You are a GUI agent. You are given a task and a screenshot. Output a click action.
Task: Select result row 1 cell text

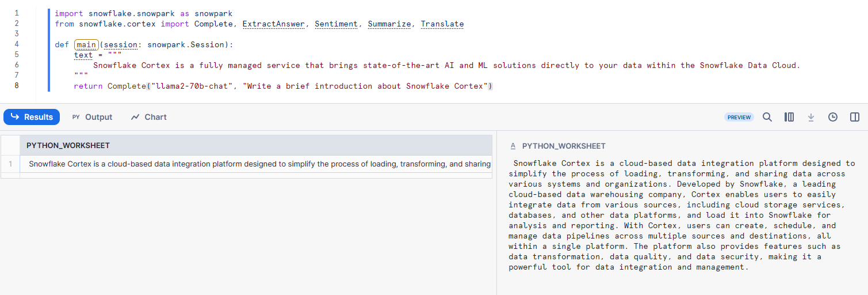(x=256, y=164)
